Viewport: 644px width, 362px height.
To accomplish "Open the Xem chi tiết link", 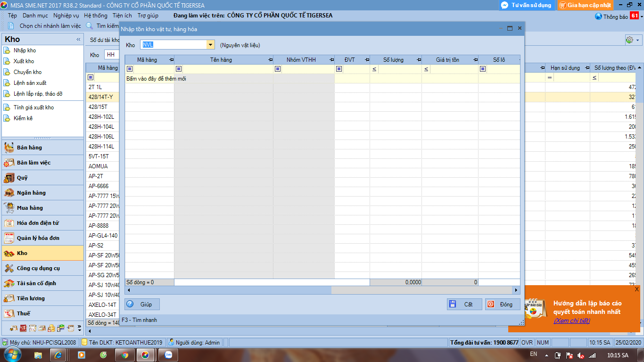I will [x=571, y=321].
